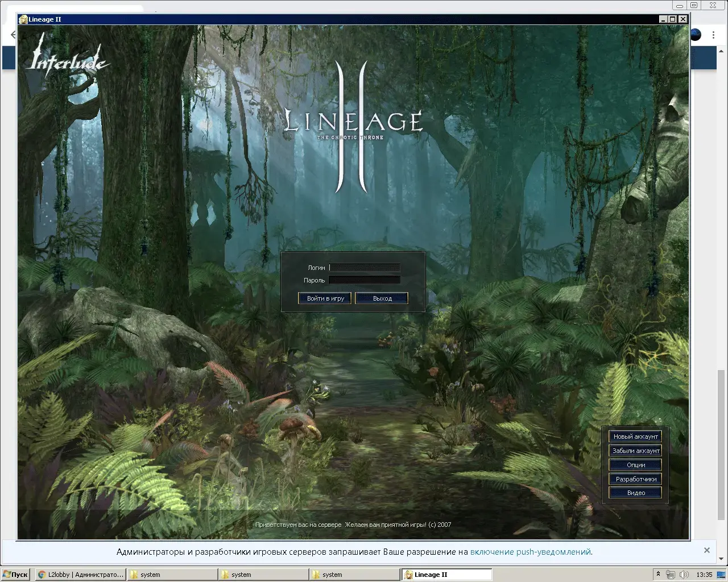Minimize the Lineage II window
The image size is (728, 582).
(x=663, y=19)
